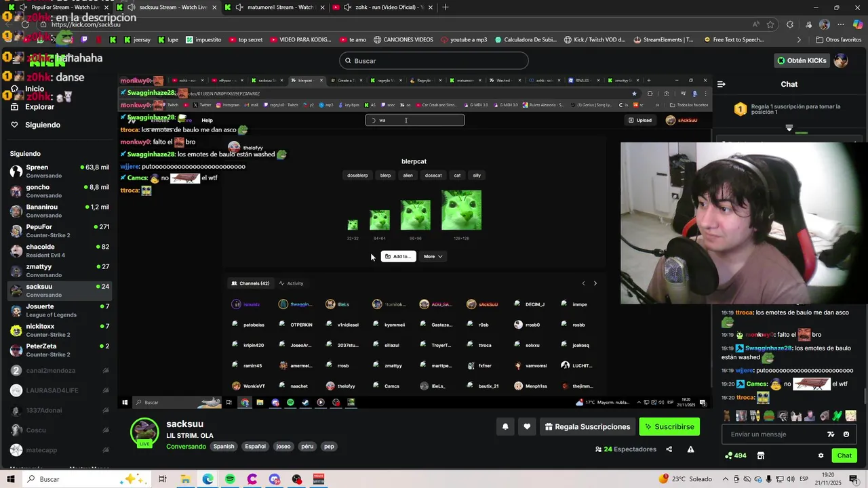Click the green Chat send button
Screen dimensions: 868x488
point(844,455)
